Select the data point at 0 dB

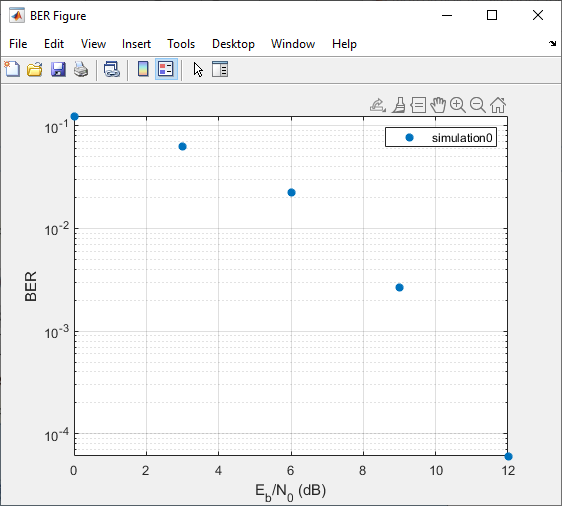[x=75, y=116]
